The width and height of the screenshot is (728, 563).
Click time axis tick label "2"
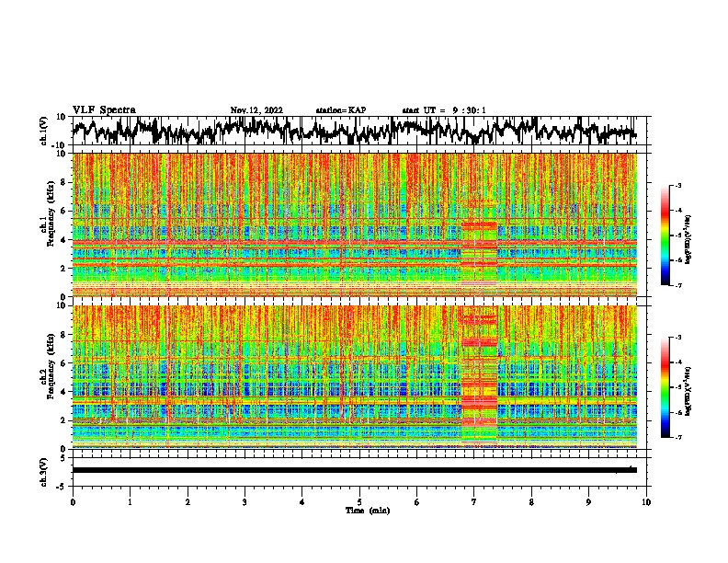[188, 502]
